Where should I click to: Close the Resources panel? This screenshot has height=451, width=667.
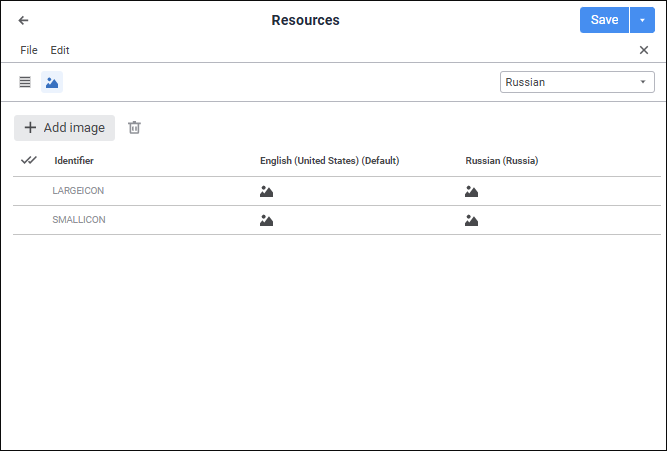pyautogui.click(x=644, y=50)
